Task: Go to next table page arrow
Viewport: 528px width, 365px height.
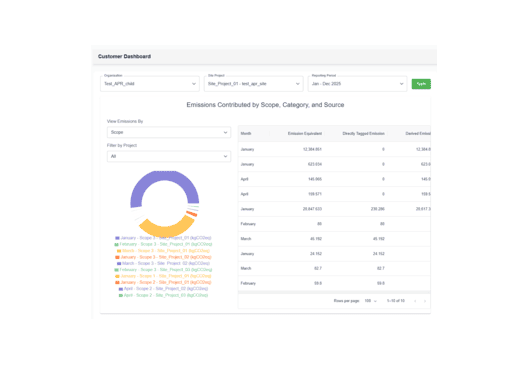Action: (425, 301)
